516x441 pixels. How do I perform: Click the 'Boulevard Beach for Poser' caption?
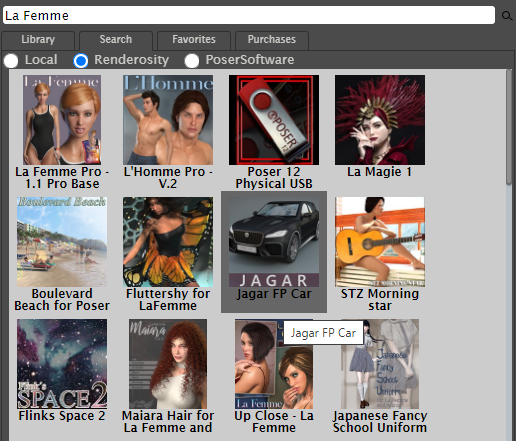[62, 300]
